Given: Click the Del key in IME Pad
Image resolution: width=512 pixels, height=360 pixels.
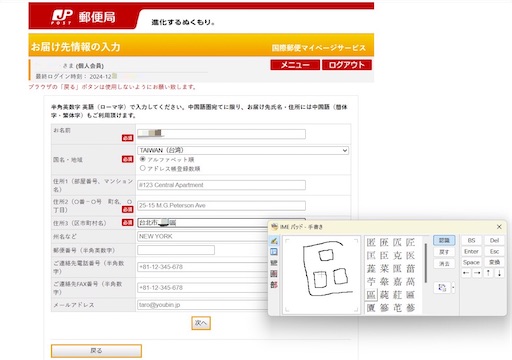Looking at the screenshot, I should pos(494,240).
